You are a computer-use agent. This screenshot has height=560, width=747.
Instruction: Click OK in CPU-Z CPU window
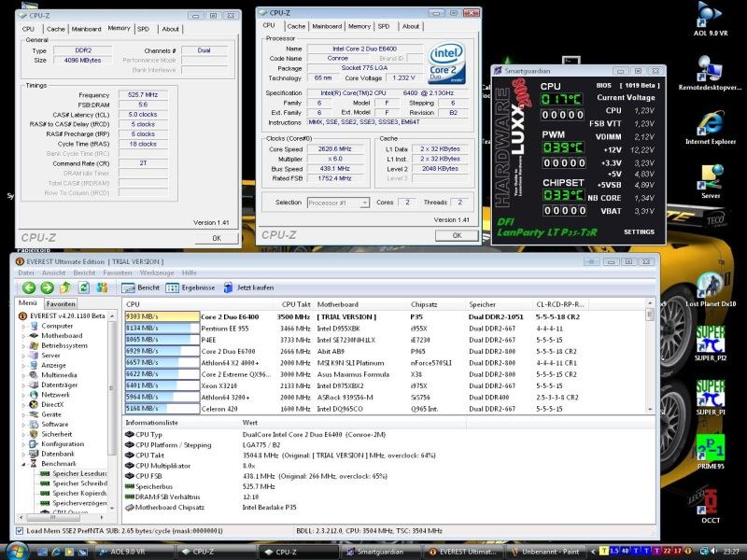coord(457,235)
